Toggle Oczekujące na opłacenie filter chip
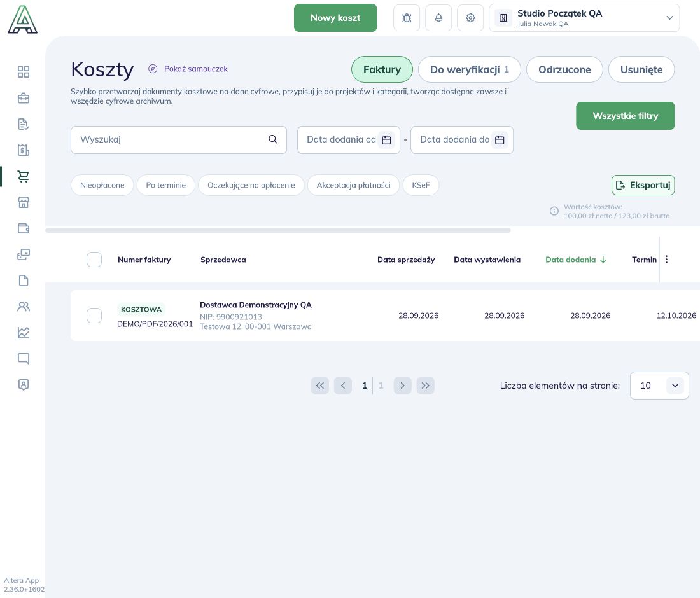This screenshot has width=700, height=598. click(x=251, y=185)
